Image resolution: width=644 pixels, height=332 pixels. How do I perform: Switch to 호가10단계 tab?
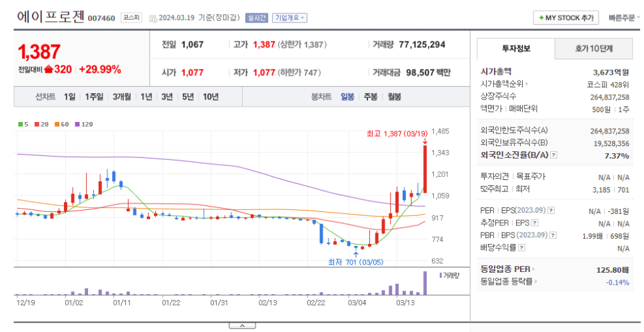coord(593,49)
